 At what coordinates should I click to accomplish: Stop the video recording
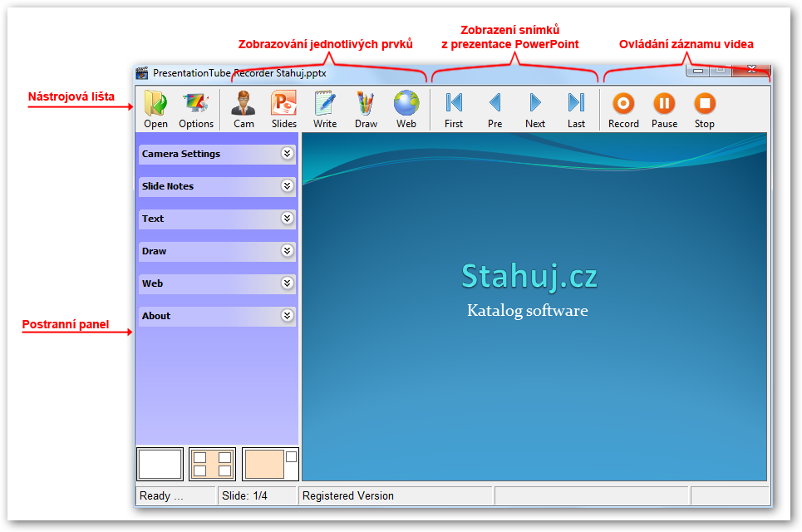point(704,109)
